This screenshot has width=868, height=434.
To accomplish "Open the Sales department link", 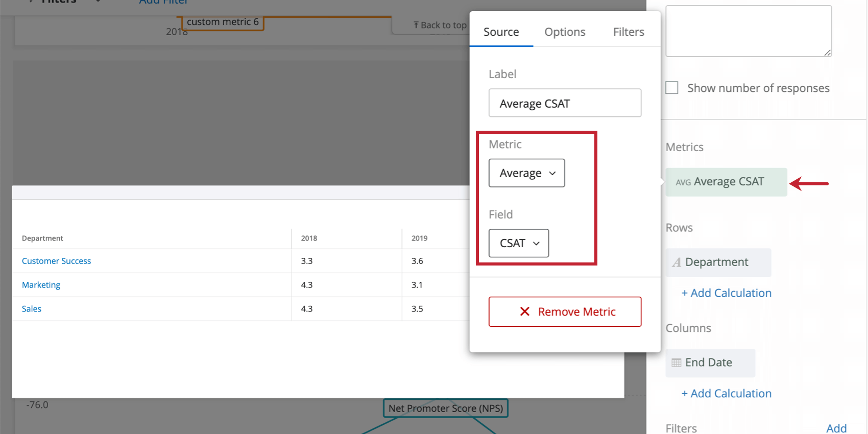I will pyautogui.click(x=32, y=309).
